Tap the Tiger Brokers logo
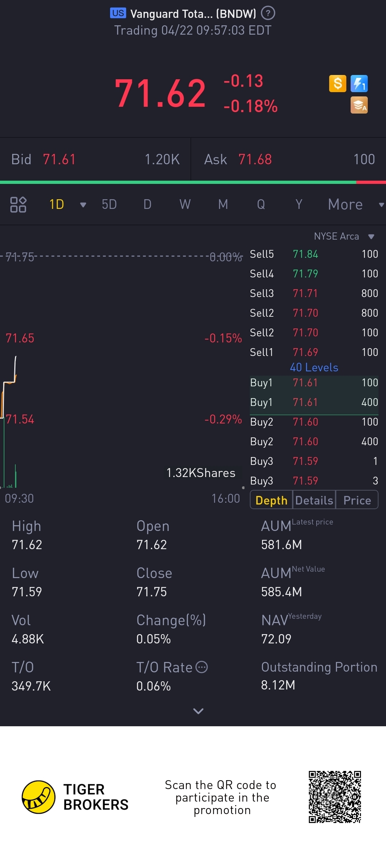386x868 pixels. pos(39,797)
